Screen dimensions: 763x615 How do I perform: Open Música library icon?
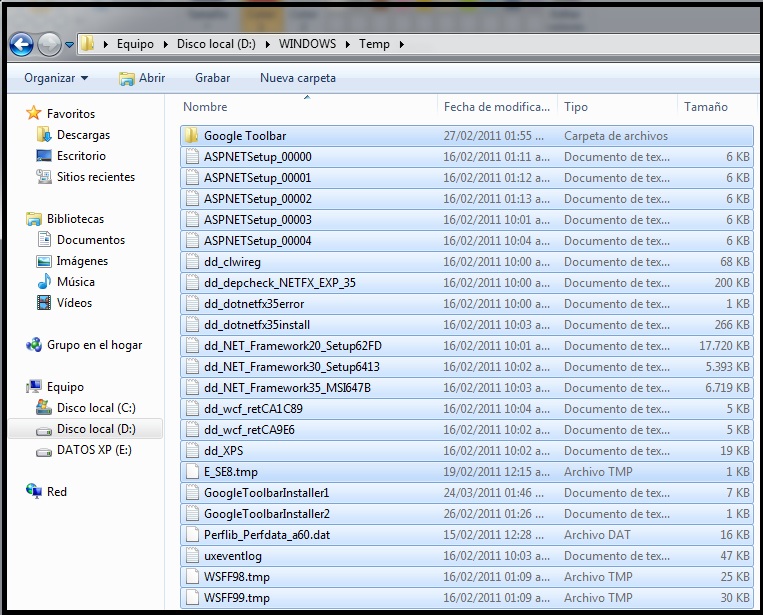click(x=44, y=281)
